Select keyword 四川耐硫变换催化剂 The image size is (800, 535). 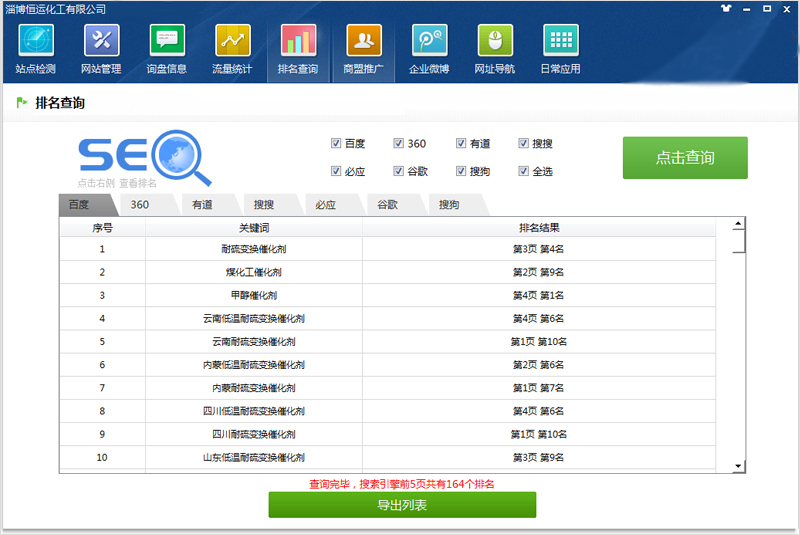click(x=254, y=435)
